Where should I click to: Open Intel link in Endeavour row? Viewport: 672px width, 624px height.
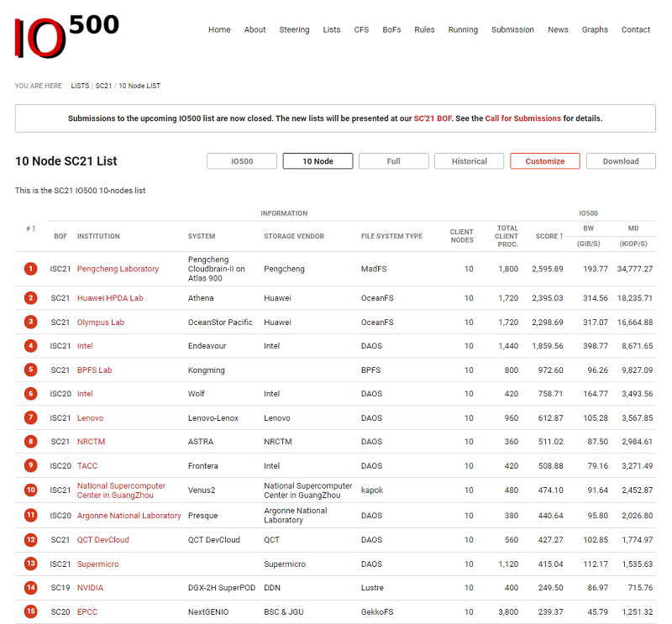[x=85, y=346]
